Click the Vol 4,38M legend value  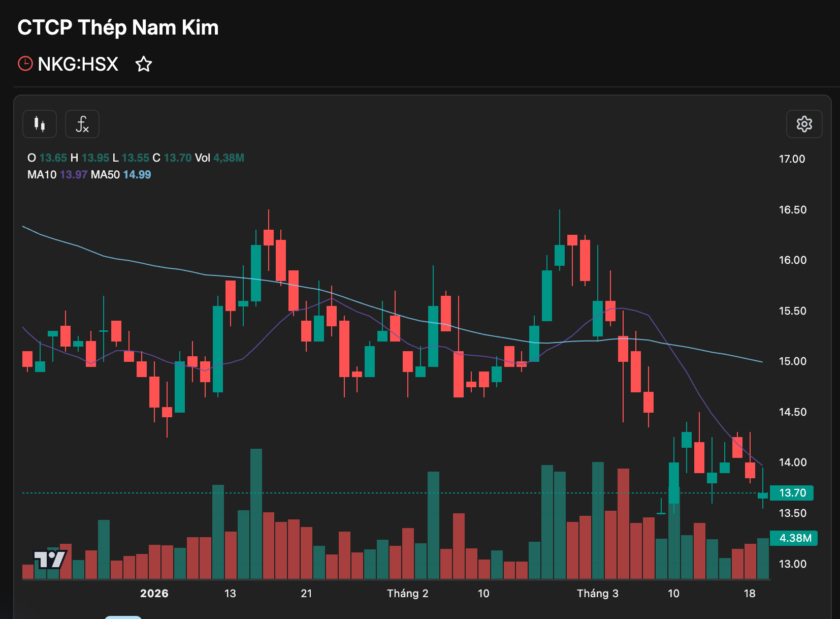click(x=219, y=158)
